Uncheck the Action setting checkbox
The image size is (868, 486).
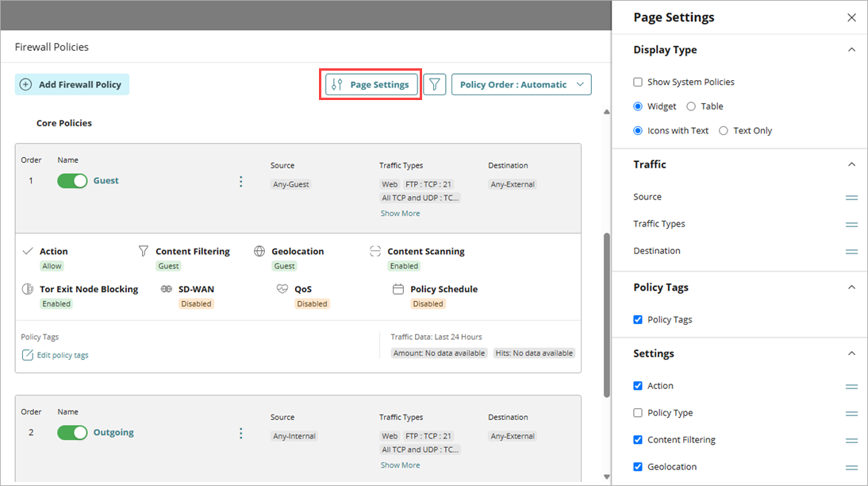click(x=638, y=386)
